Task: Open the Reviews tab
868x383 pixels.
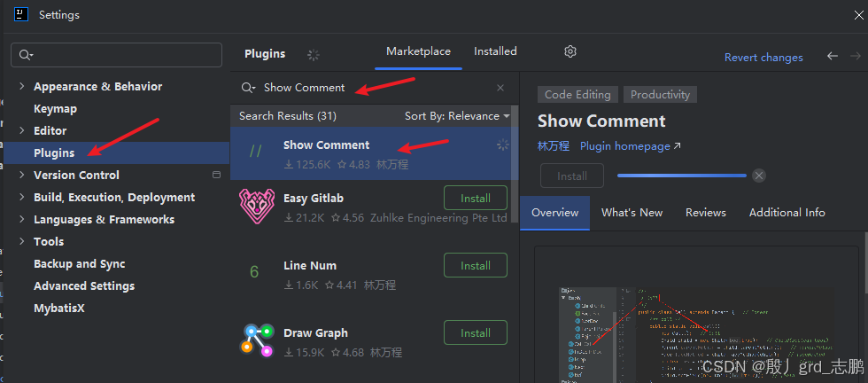Action: click(x=706, y=213)
